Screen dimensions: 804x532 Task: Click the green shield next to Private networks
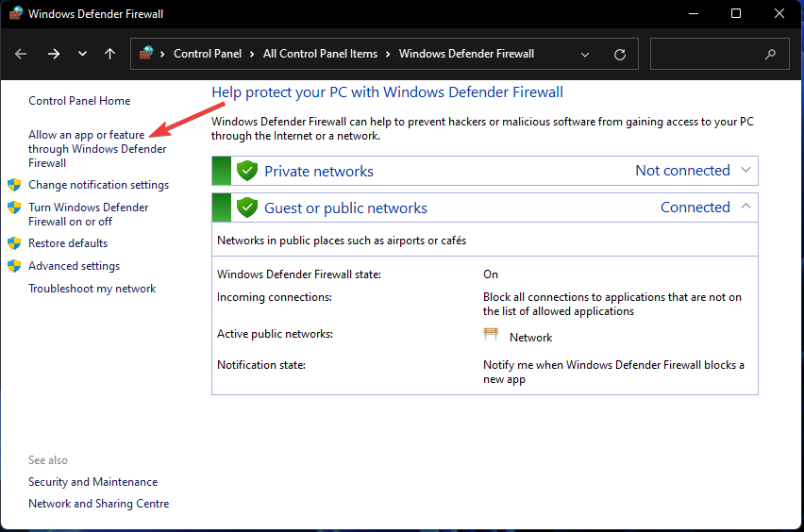247,171
